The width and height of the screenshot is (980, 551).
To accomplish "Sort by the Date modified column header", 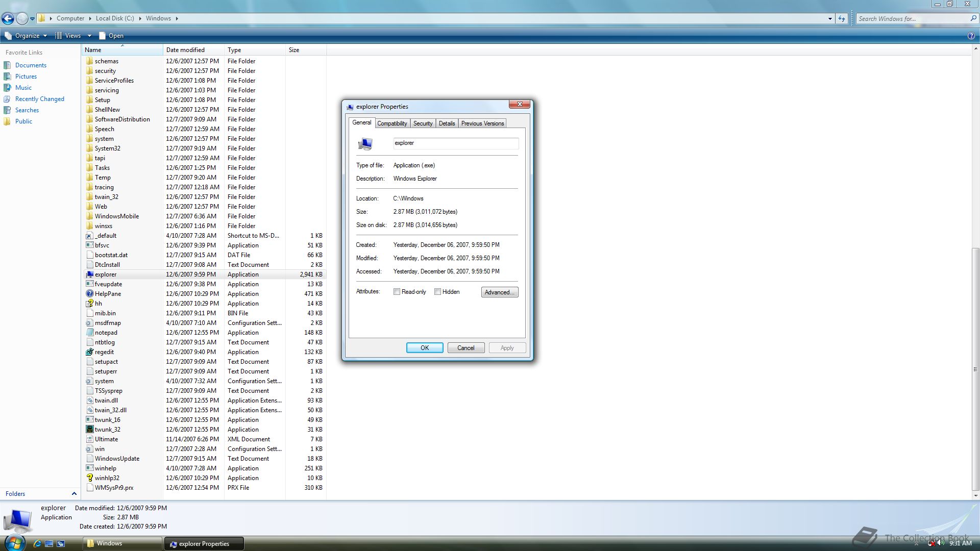I will [x=193, y=50].
